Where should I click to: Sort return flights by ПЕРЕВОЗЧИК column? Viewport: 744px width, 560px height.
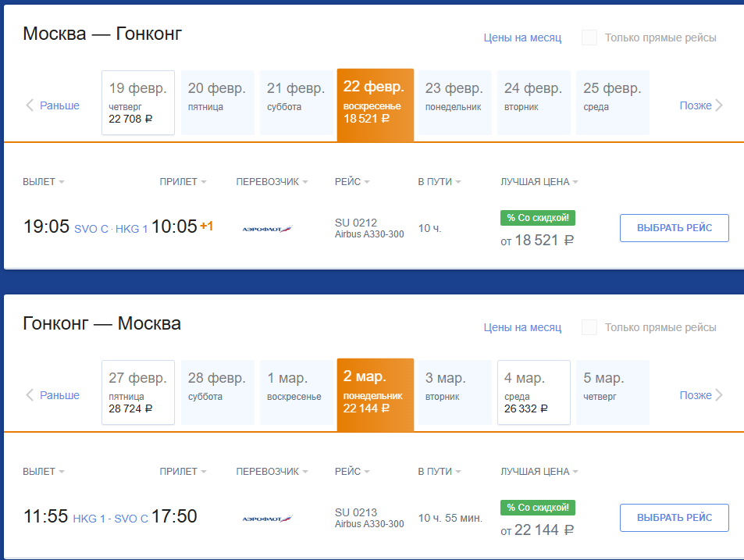click(x=272, y=471)
